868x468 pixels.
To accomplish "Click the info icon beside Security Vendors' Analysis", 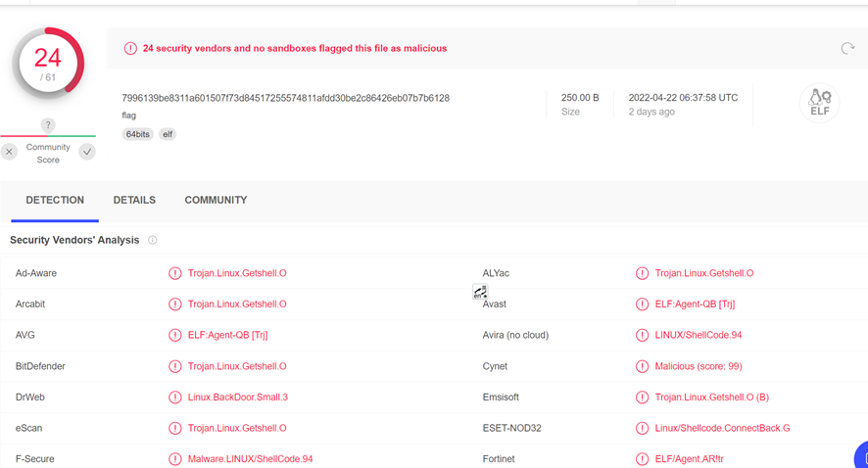I will [152, 240].
